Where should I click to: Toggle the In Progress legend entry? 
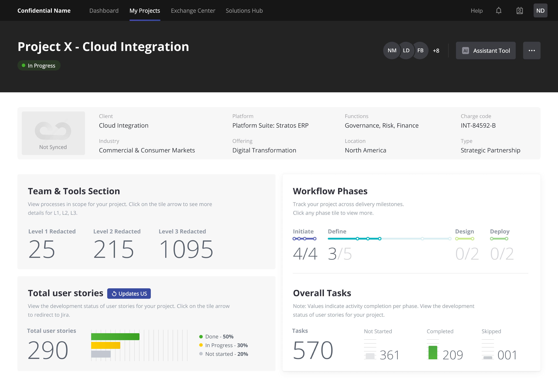pos(226,345)
